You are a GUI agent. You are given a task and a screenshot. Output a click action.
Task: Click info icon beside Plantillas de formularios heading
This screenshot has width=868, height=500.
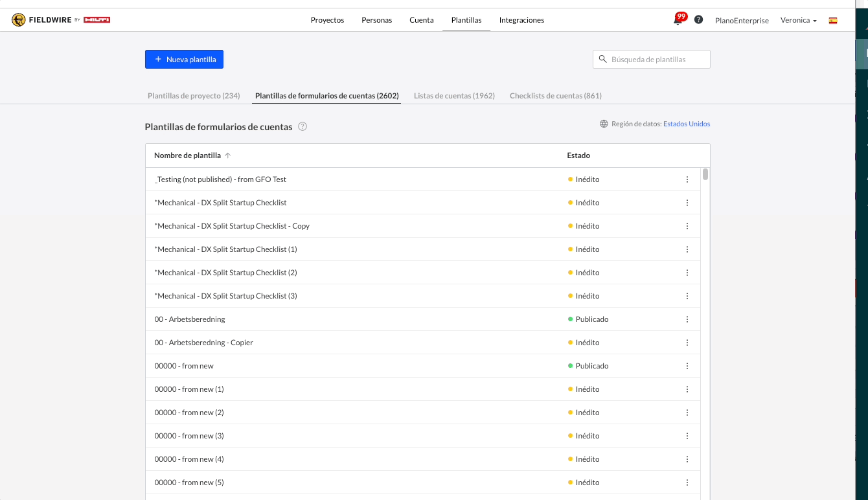[303, 127]
